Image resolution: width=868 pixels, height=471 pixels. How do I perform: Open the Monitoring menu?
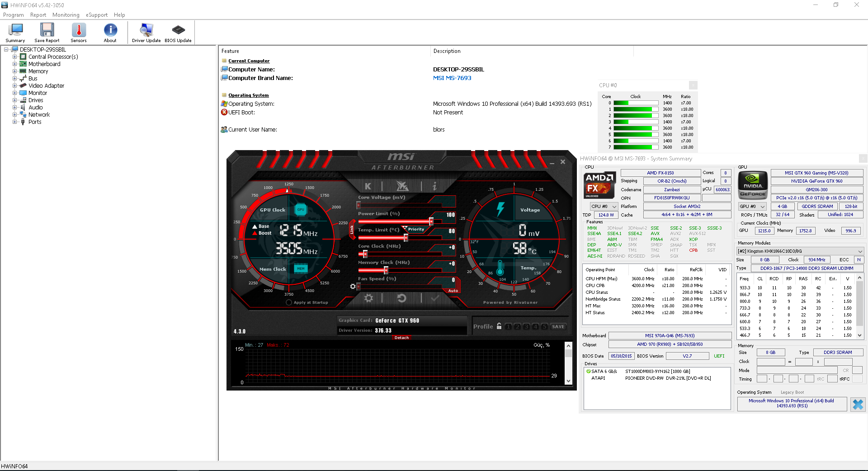66,15
